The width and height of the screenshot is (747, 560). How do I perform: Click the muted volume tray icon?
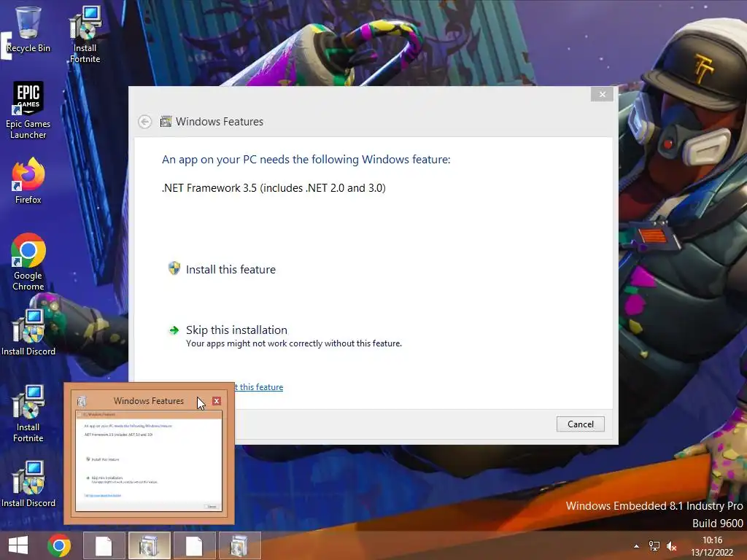tap(672, 546)
